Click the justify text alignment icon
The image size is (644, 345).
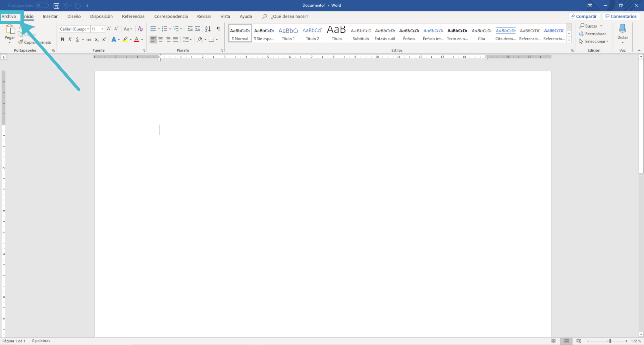(175, 40)
